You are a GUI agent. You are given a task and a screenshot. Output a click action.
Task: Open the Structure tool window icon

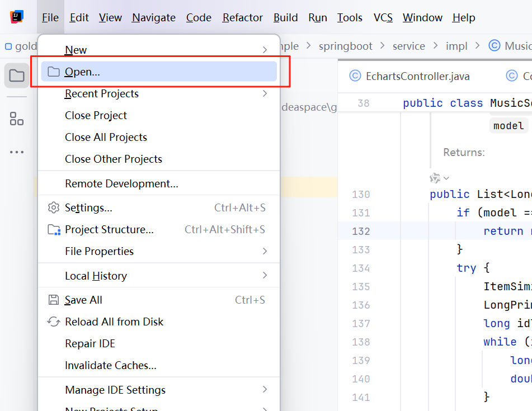pos(17,118)
